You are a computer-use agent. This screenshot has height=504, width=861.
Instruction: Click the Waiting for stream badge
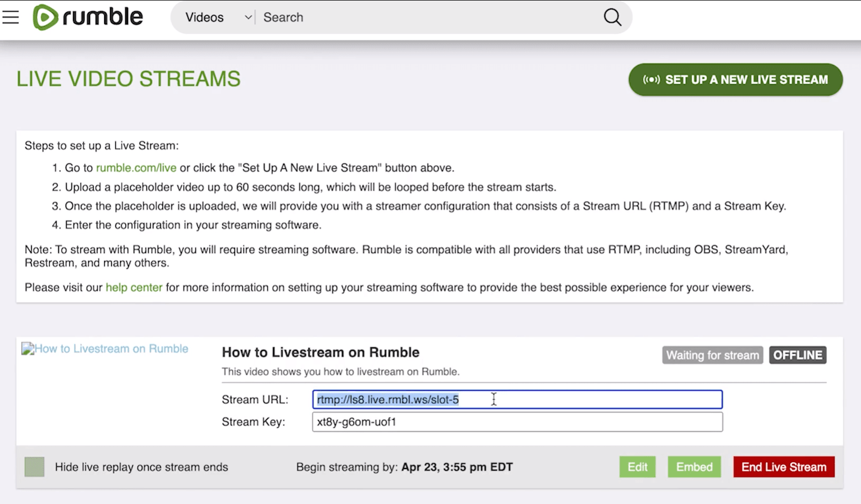[712, 355]
